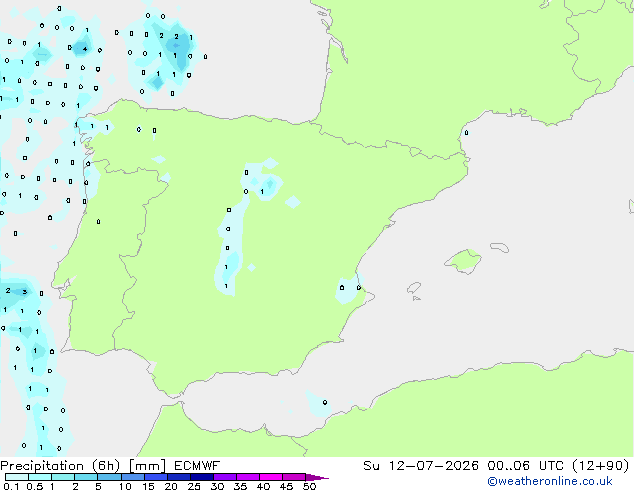Select the '20' legend scale label
634x490 pixels.
(171, 486)
